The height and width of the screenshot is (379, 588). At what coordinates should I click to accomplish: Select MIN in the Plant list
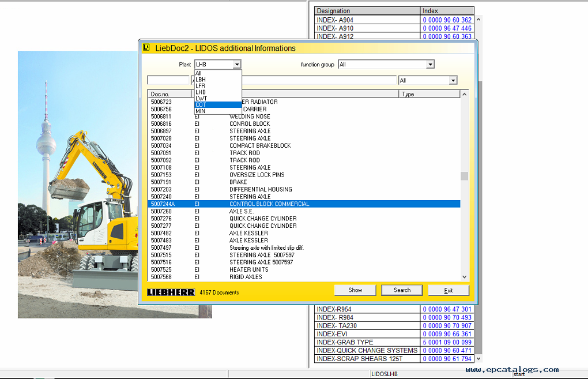click(217, 111)
